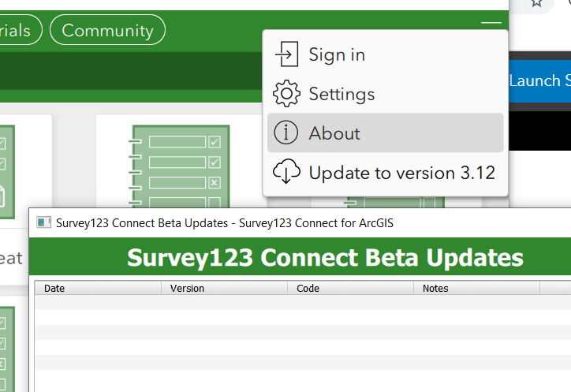This screenshot has width=571, height=392.
Task: Click the partially visible Tutorials pill button
Action: pos(17,31)
